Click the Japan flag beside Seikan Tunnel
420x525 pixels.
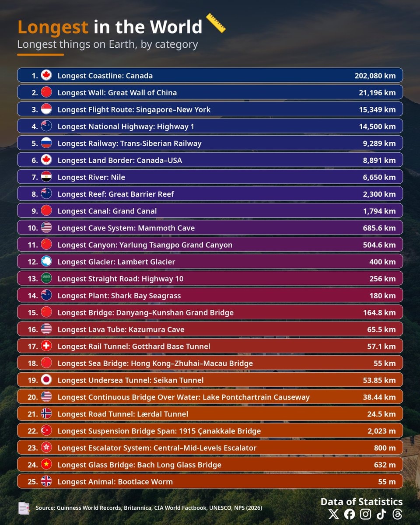(46, 380)
